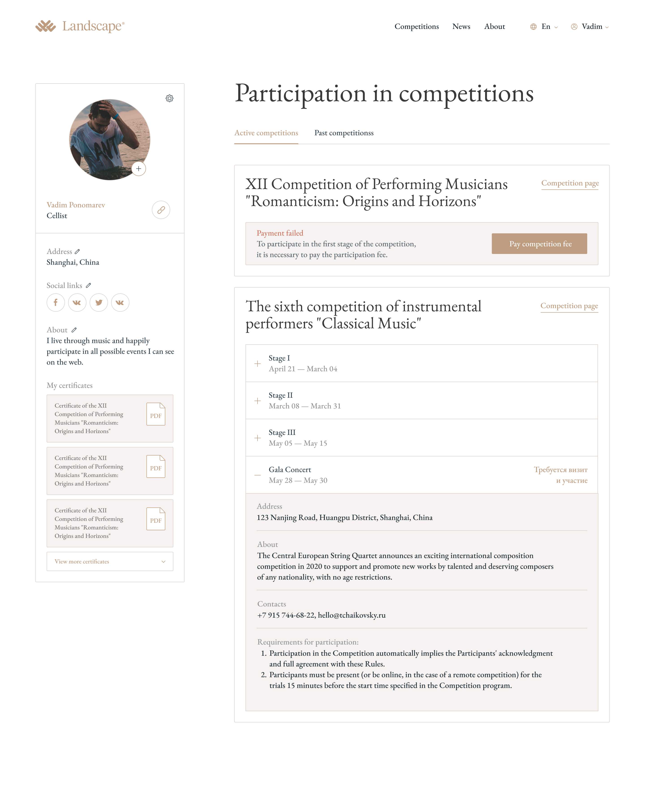This screenshot has height=812, width=645.
Task: Open the Facebook social link
Action: tap(55, 302)
